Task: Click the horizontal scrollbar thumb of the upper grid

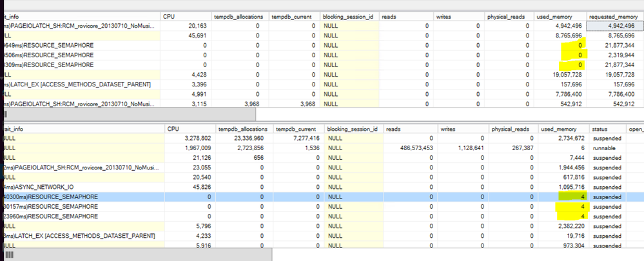Action: pyautogui.click(x=128, y=113)
